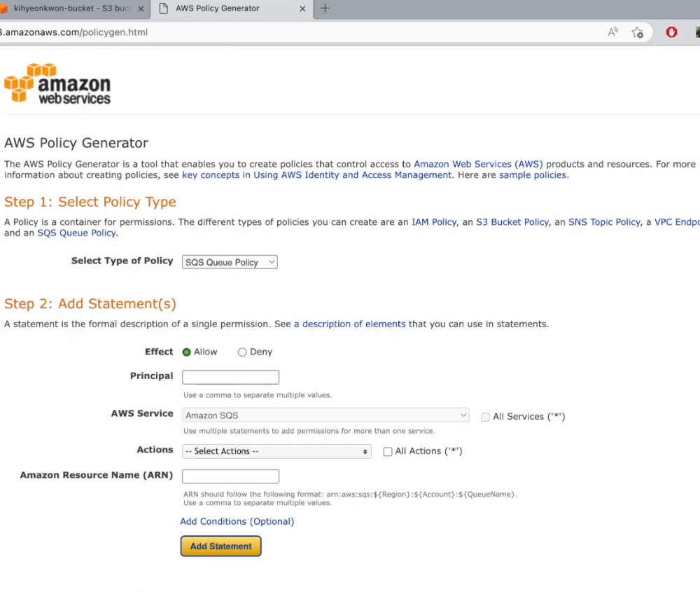The width and height of the screenshot is (700, 592).
Task: Open a description of elements link
Action: point(349,324)
